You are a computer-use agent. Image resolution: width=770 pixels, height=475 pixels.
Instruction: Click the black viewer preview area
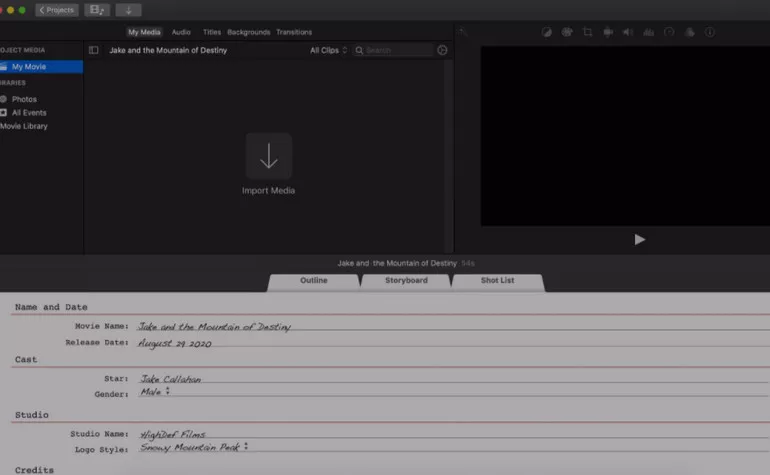[x=625, y=136]
